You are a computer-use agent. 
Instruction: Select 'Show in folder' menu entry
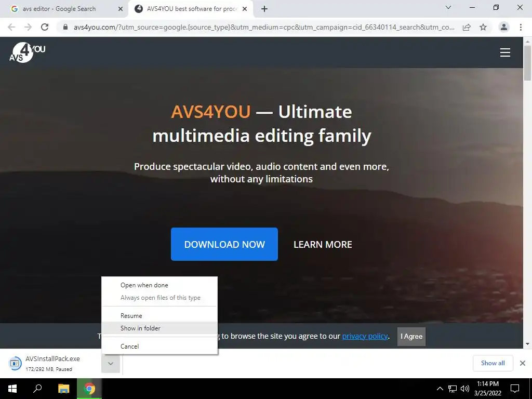point(159,328)
